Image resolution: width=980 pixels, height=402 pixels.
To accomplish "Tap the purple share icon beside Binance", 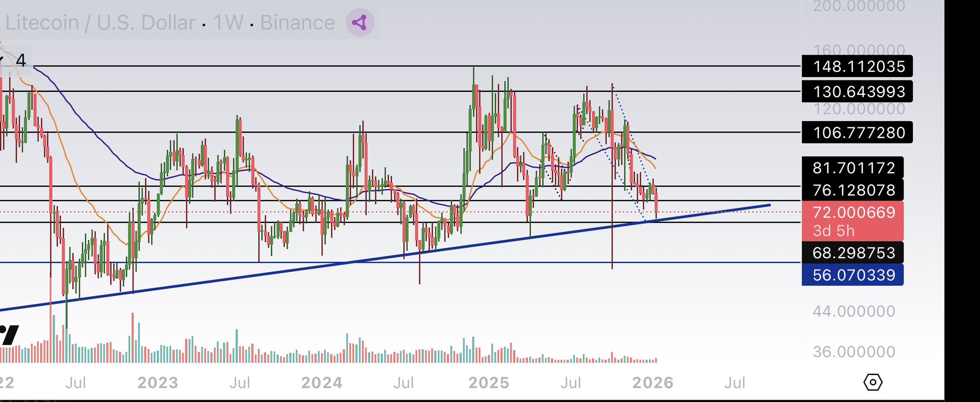I will pos(360,22).
